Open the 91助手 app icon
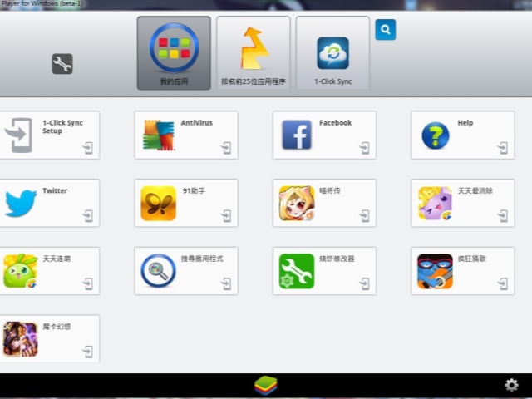Screen dimensions: 532x399 coord(159,203)
